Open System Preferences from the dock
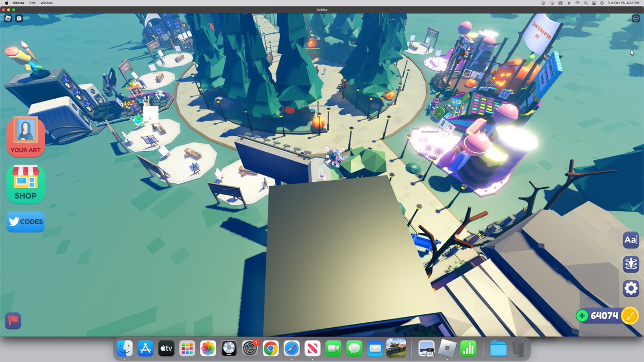This screenshot has height=362, width=644. 250,349
